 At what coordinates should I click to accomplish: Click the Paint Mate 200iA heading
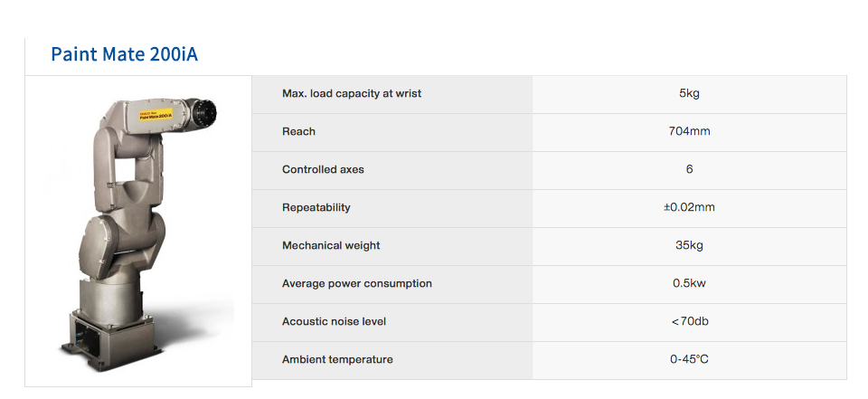point(124,54)
